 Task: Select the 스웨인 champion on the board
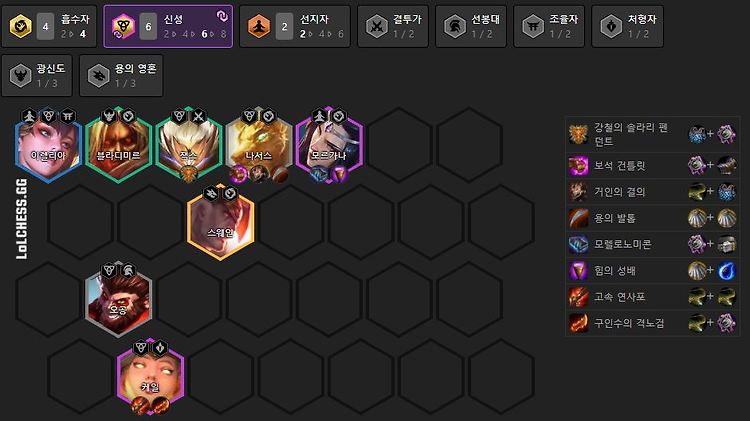coord(221,223)
